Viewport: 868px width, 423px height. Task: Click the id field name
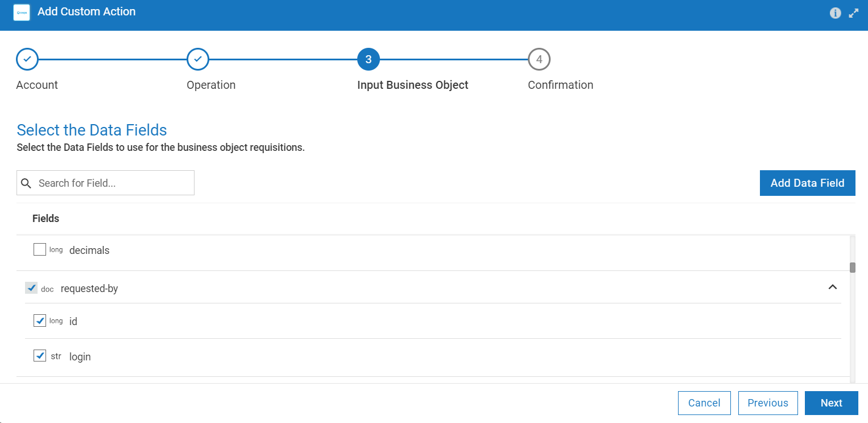[73, 322]
